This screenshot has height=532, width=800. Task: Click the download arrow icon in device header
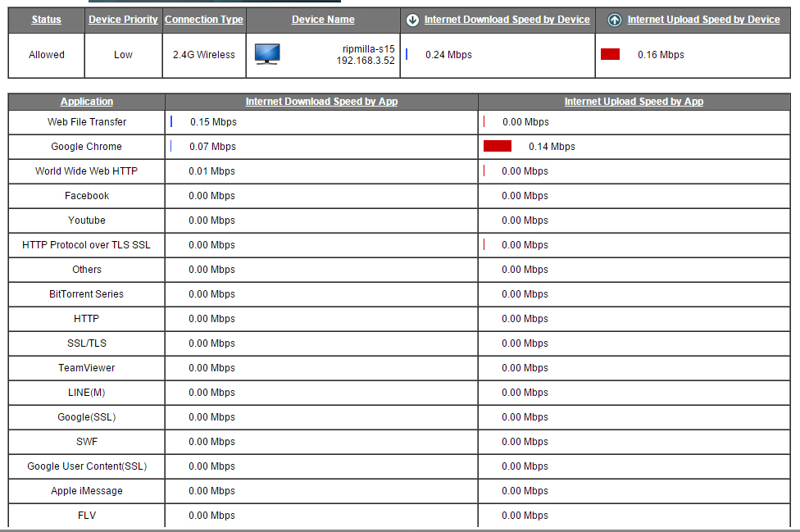pyautogui.click(x=413, y=20)
